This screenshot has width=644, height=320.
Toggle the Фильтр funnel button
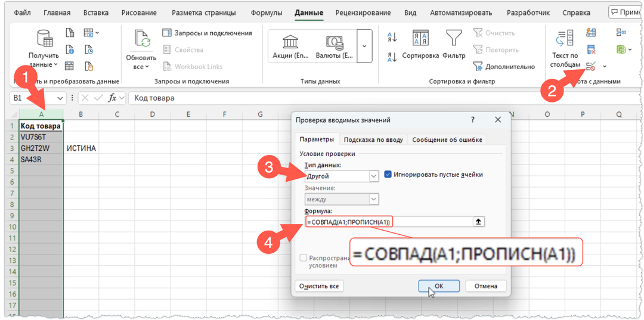tap(454, 44)
